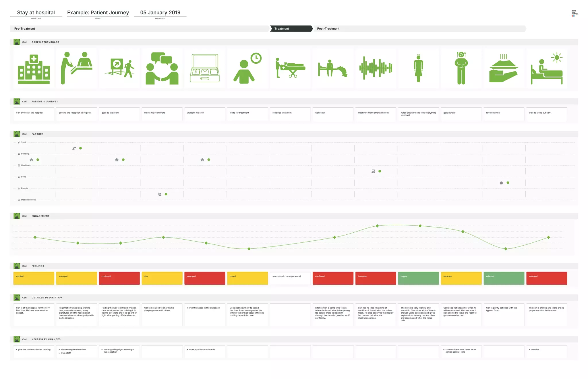Select the open suitcase storyboard icon
588x379 pixels.
(205, 68)
